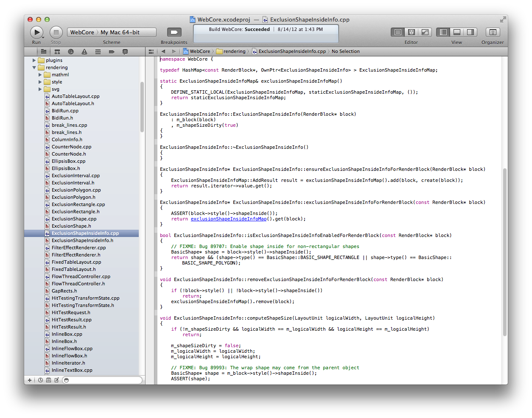Toggle the debug area View button
This screenshot has height=418, width=532.
pos(456,32)
